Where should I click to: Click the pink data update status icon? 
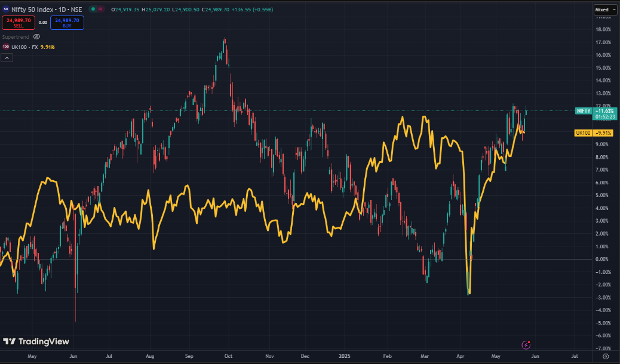100,9
